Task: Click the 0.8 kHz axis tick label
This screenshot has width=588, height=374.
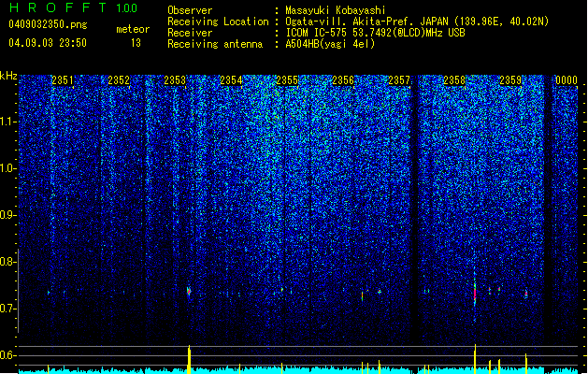Action: 7,262
